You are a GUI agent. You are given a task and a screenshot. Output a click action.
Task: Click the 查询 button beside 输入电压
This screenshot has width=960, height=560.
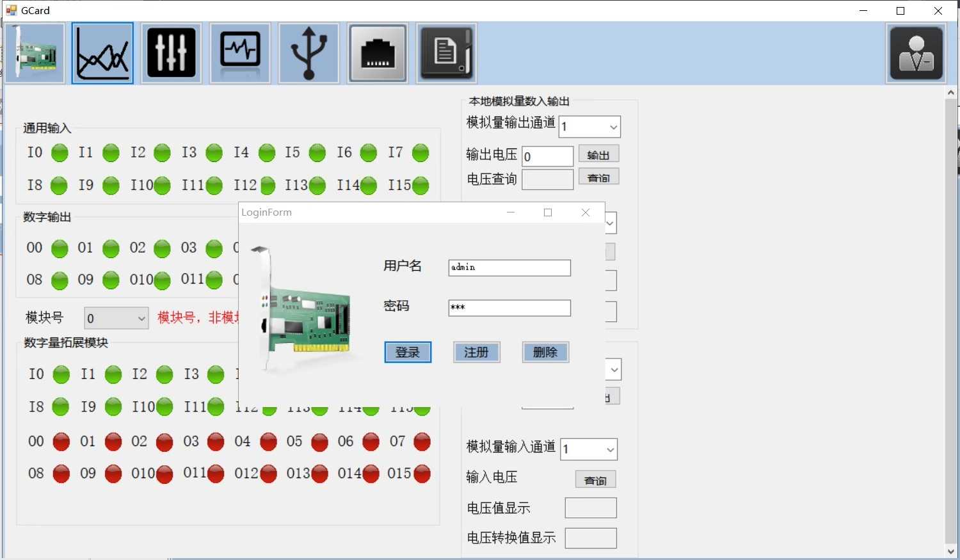click(595, 480)
